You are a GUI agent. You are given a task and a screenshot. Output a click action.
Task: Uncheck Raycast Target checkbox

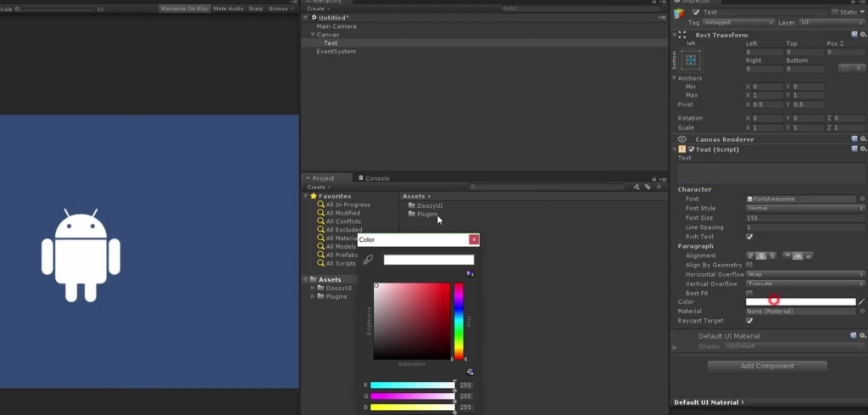[x=749, y=321]
